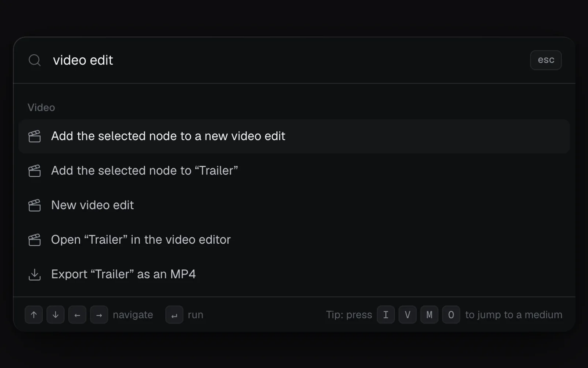Click the down arrow key hint
The width and height of the screenshot is (588, 368).
click(55, 315)
